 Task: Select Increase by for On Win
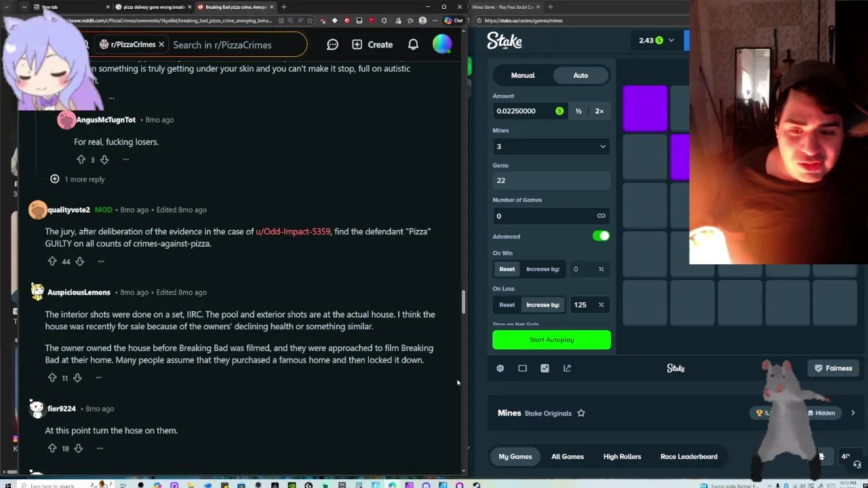click(542, 269)
